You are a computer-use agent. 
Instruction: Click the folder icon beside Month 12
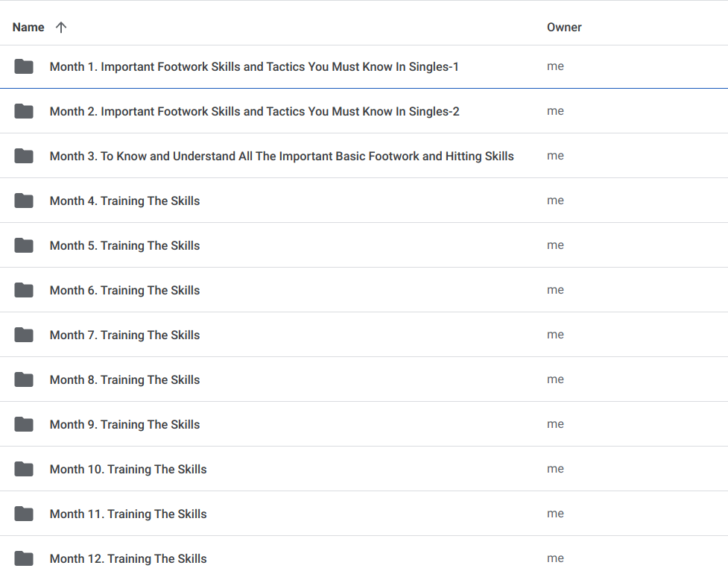point(23,558)
